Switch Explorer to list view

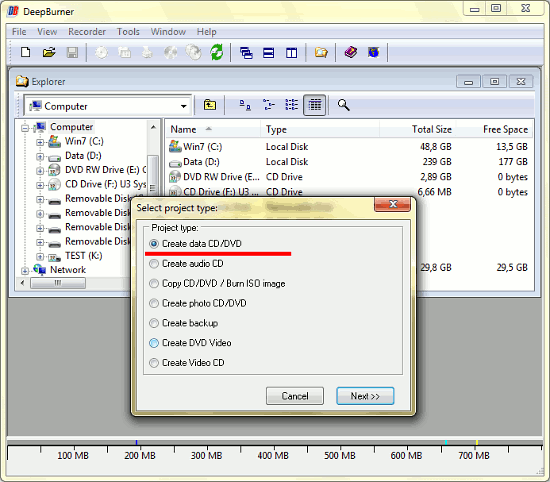tap(291, 105)
